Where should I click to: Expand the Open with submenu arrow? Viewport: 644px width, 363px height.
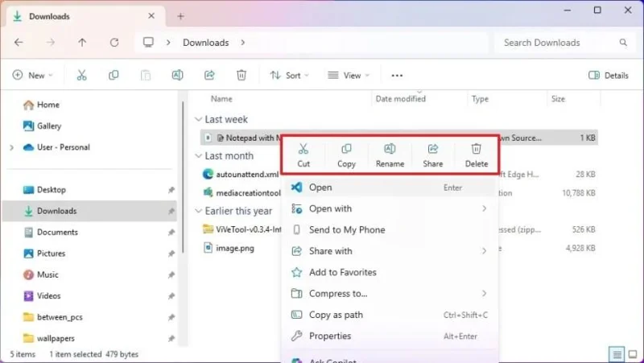pos(485,208)
